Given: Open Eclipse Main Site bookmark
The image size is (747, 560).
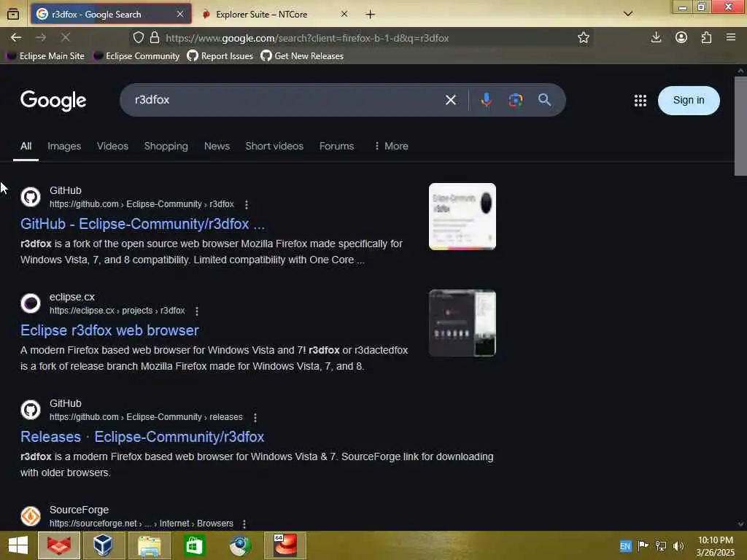Looking at the screenshot, I should click(x=46, y=56).
